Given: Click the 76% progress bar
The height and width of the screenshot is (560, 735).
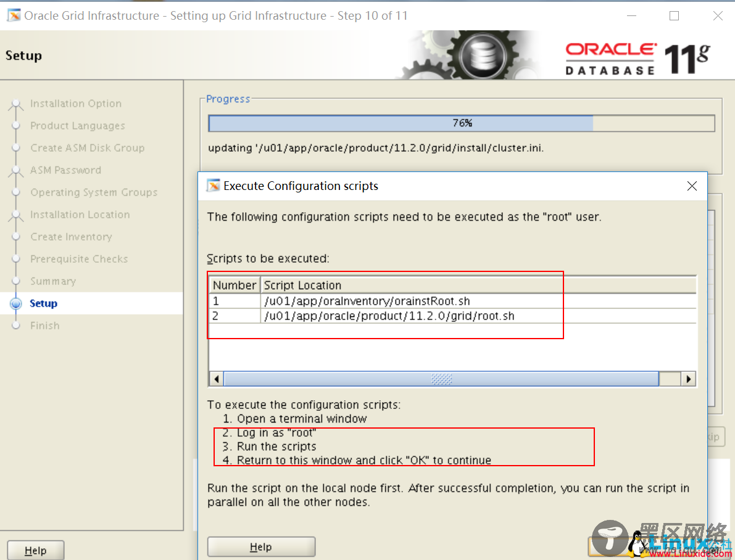Looking at the screenshot, I should tap(461, 123).
